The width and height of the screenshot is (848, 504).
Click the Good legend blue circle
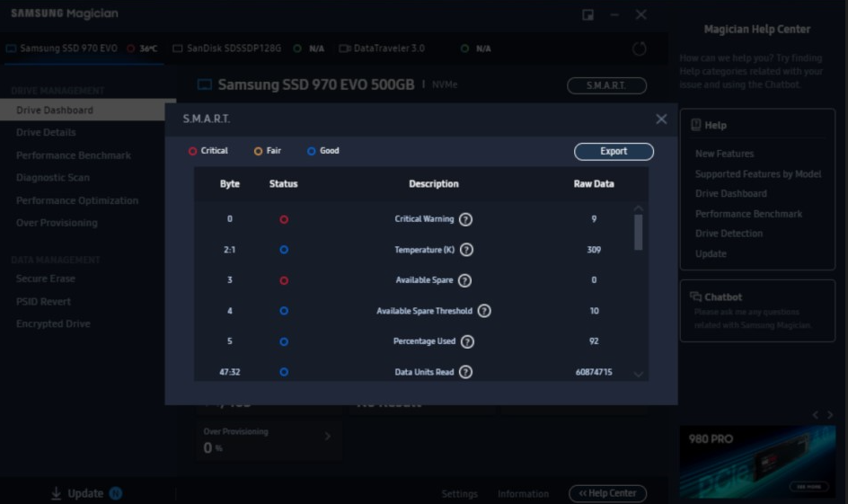click(x=312, y=152)
